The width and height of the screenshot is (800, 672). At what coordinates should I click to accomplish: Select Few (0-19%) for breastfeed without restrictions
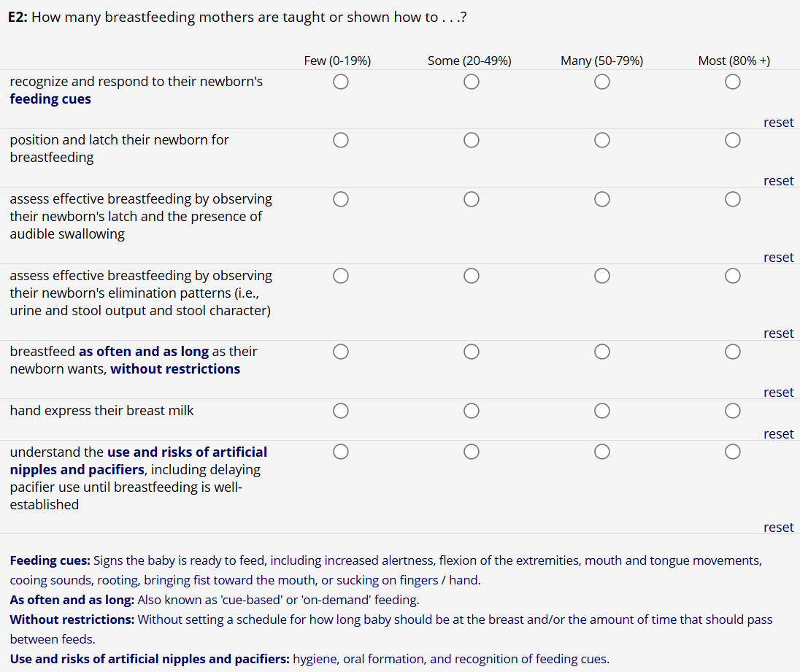pyautogui.click(x=340, y=352)
